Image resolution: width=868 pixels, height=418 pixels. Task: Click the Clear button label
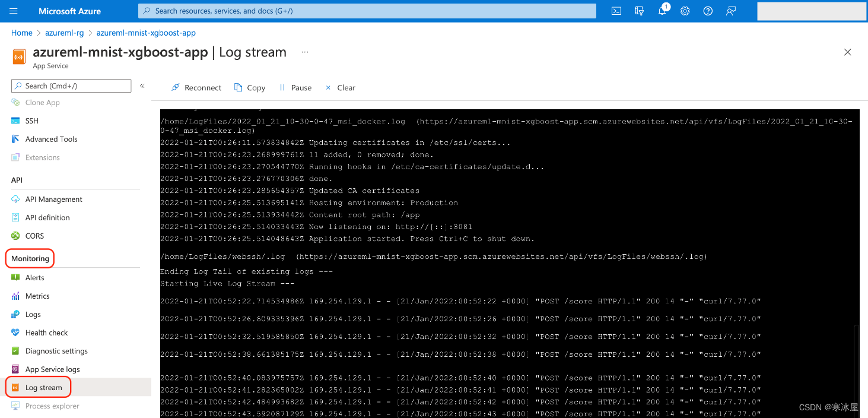346,88
